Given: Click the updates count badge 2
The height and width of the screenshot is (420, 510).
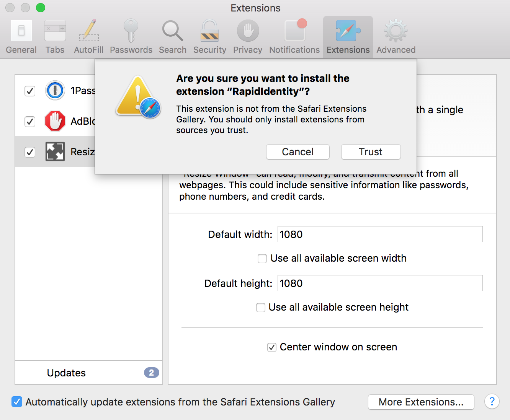Looking at the screenshot, I should click(152, 373).
